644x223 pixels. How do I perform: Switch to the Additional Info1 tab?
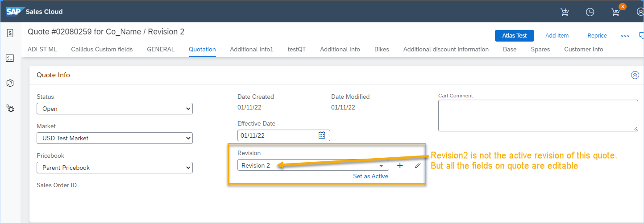252,49
